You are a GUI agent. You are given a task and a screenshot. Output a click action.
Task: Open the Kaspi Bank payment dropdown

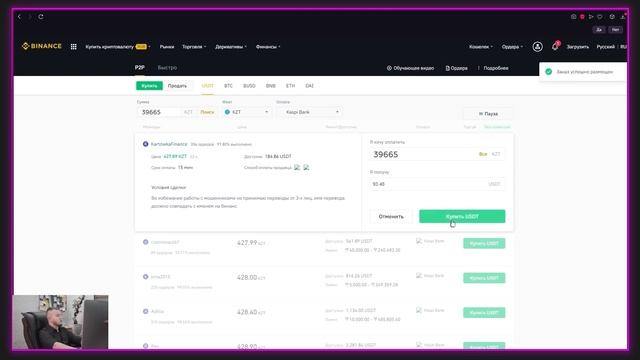[309, 112]
